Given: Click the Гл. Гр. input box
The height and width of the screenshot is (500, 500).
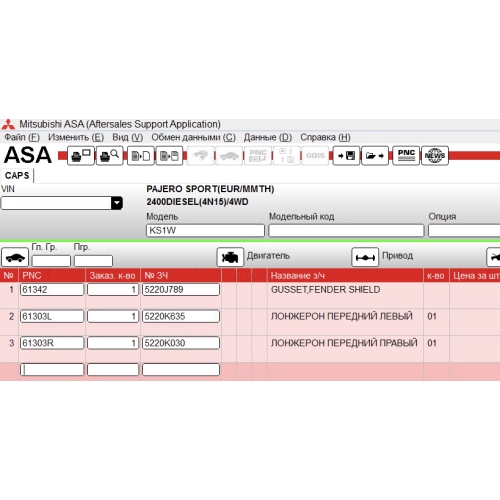Looking at the screenshot, I should pyautogui.click(x=51, y=261).
